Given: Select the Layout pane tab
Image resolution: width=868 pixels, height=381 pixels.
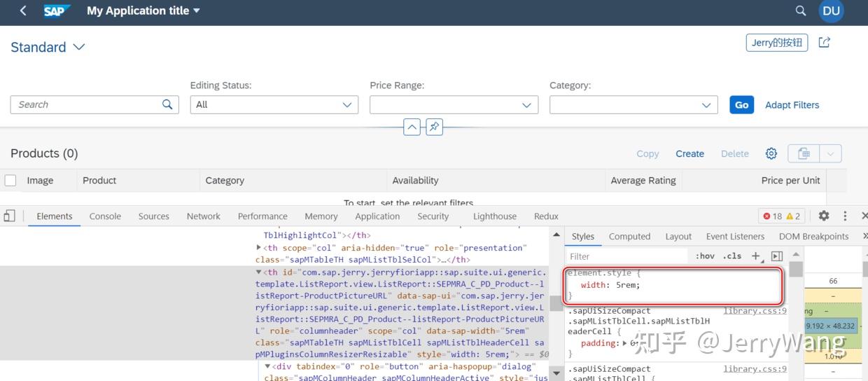Looking at the screenshot, I should tap(678, 237).
